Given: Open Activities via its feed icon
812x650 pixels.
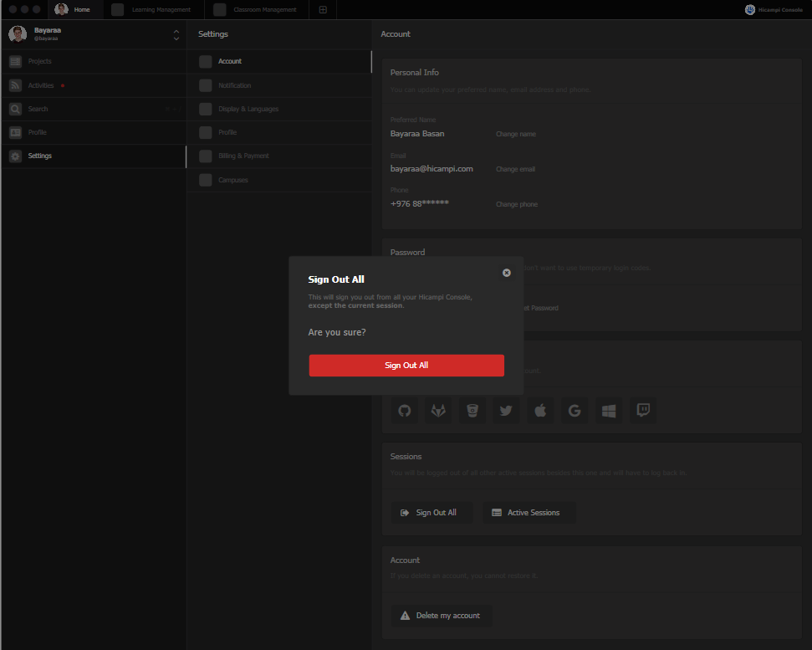Looking at the screenshot, I should (15, 84).
